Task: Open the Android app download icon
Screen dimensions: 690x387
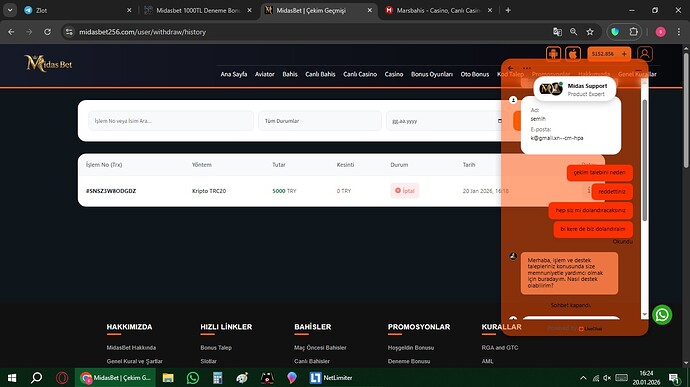Action: coord(553,54)
